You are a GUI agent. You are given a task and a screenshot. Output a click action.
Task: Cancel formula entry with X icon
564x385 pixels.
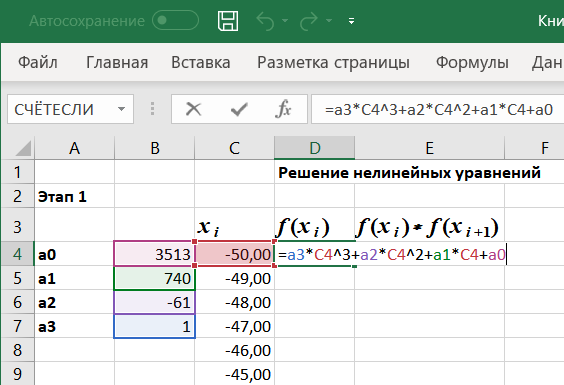(194, 109)
